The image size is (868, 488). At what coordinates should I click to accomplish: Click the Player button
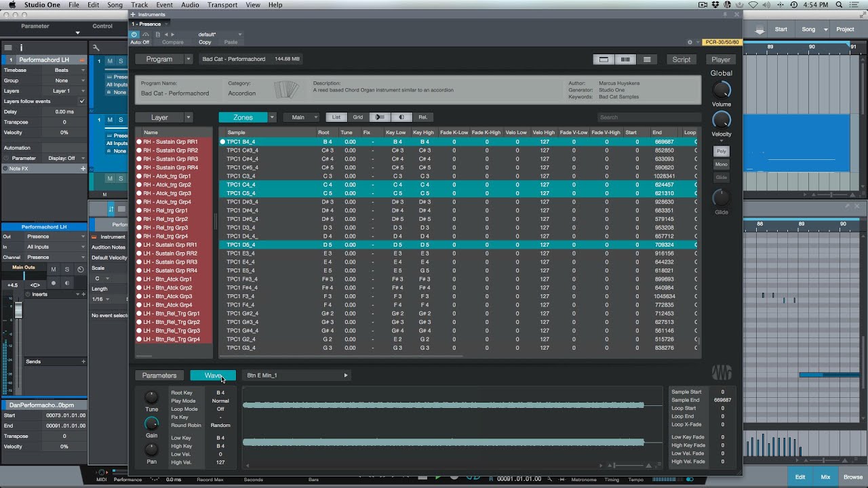click(x=721, y=60)
